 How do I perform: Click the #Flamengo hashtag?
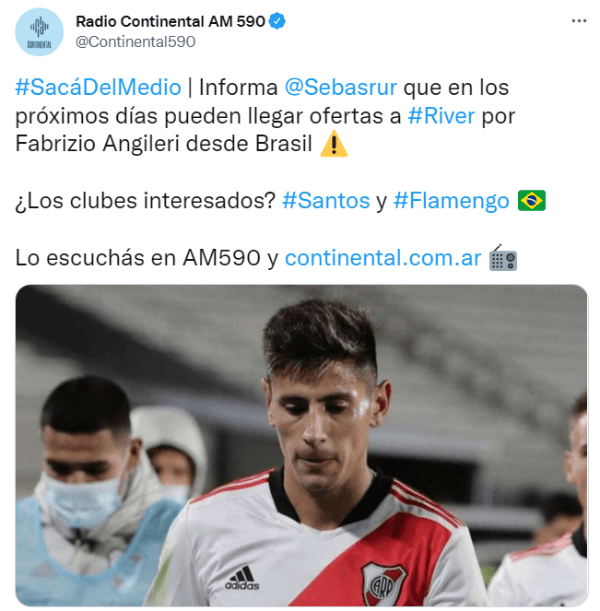pos(452,201)
